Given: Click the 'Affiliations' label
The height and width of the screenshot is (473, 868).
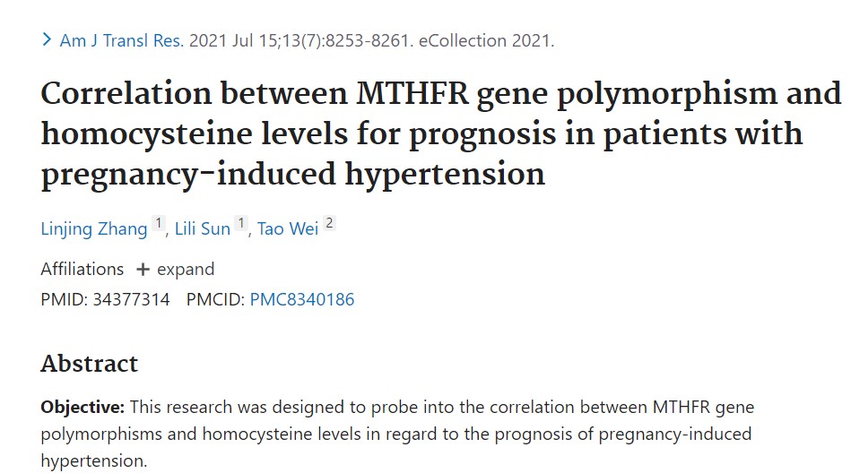Looking at the screenshot, I should click(x=82, y=269).
